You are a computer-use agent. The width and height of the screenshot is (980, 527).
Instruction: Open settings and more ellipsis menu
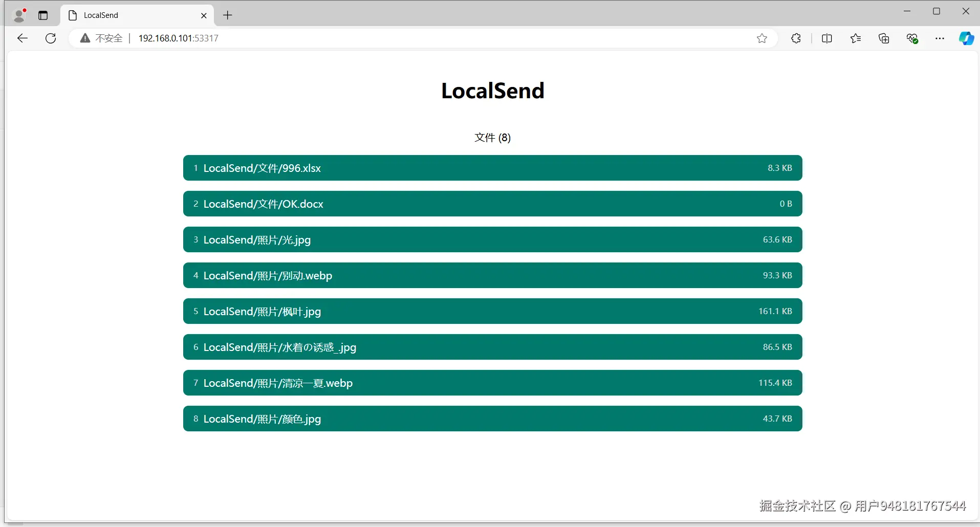tap(940, 38)
